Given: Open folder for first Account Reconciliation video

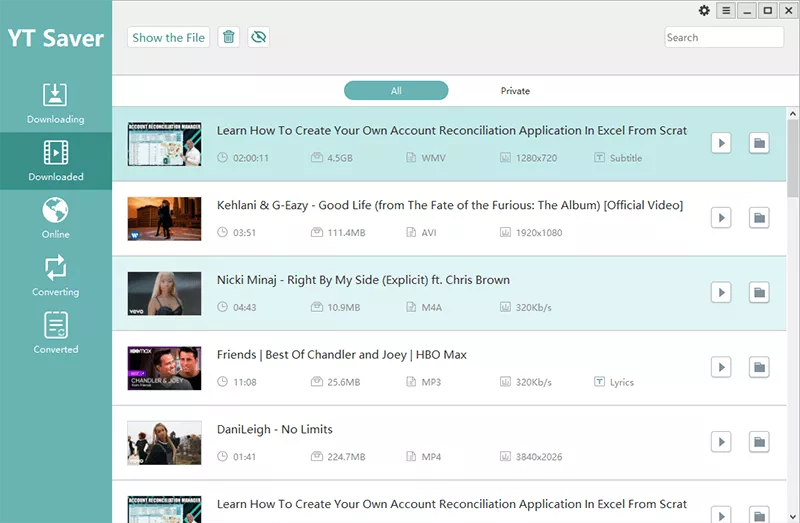Looking at the screenshot, I should (x=759, y=143).
